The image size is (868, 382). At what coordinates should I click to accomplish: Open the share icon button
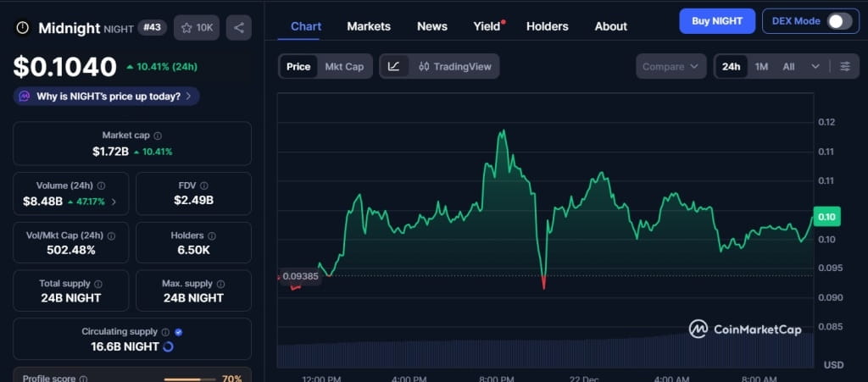238,28
